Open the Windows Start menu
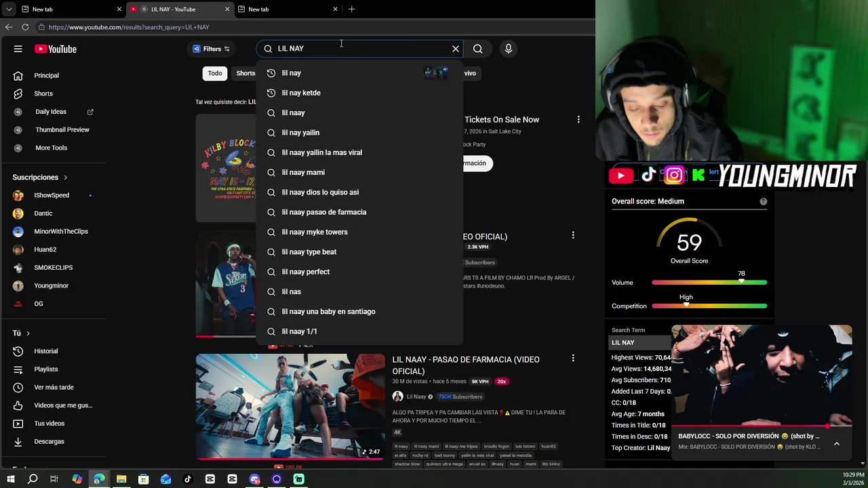Screen dimensions: 868x488 (11, 479)
